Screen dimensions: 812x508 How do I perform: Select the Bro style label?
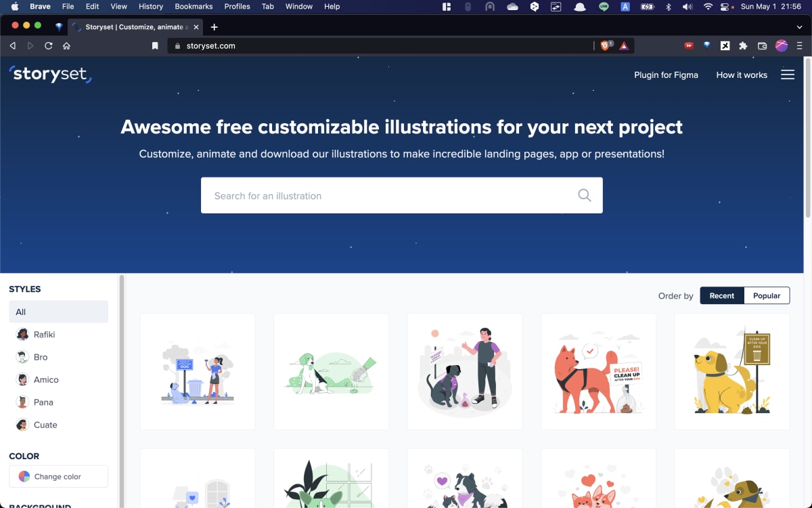point(41,357)
